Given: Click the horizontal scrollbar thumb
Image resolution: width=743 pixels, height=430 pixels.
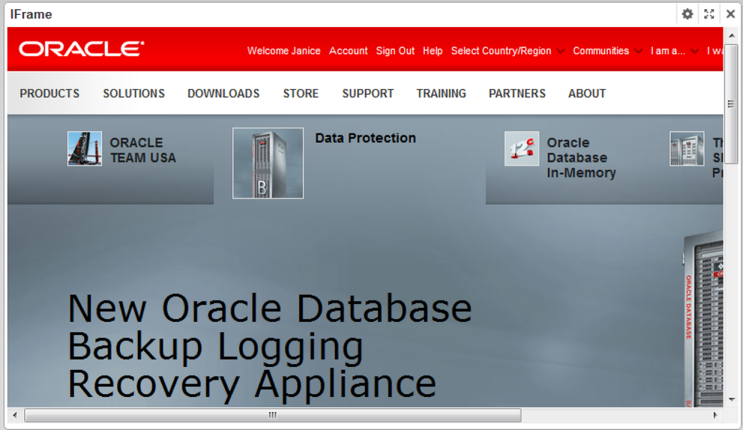Looking at the screenshot, I should coord(272,415).
